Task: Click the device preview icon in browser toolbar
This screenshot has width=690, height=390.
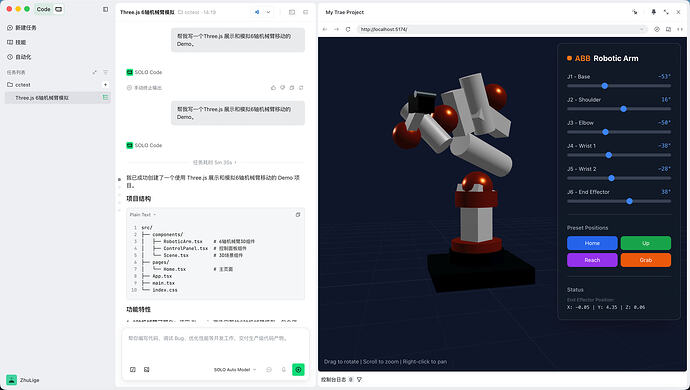Action: click(668, 29)
